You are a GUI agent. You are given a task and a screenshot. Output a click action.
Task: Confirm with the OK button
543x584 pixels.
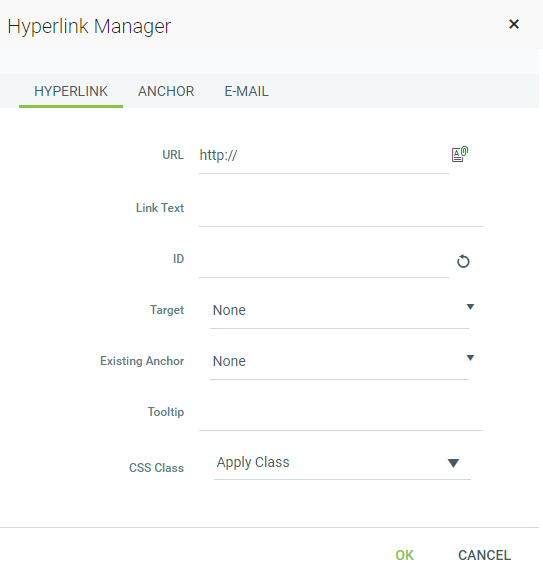[404, 555]
